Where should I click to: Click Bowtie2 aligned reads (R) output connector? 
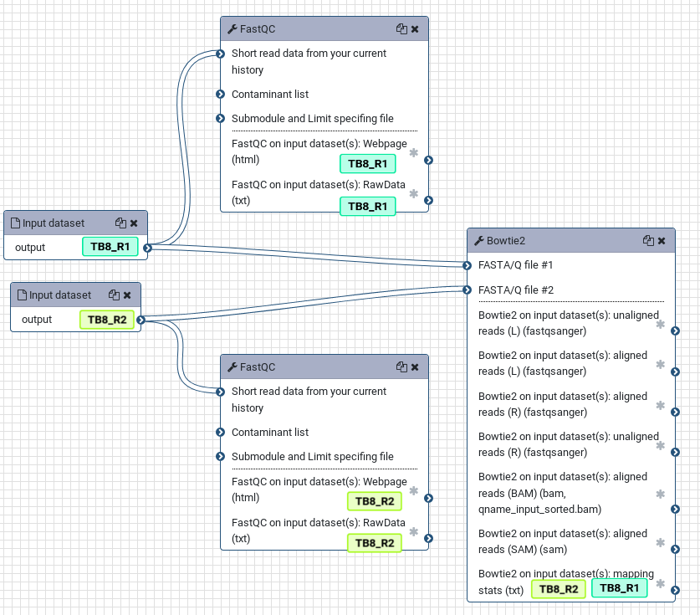point(676,412)
